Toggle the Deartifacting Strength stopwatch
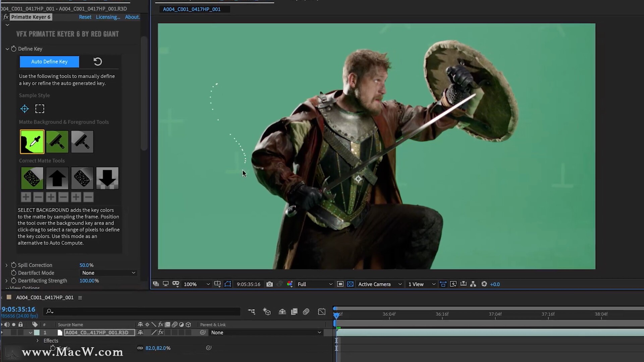The image size is (644, 362). (13, 281)
